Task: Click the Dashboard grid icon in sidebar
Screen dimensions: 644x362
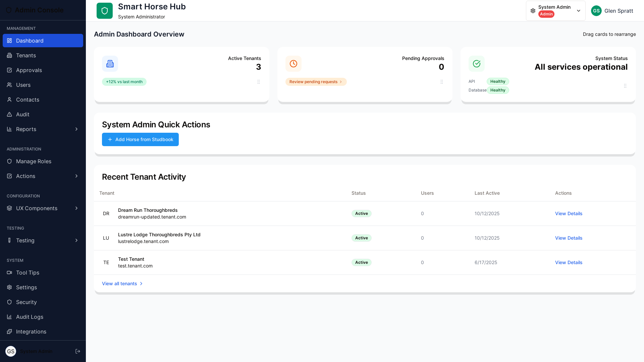Action: pos(9,41)
